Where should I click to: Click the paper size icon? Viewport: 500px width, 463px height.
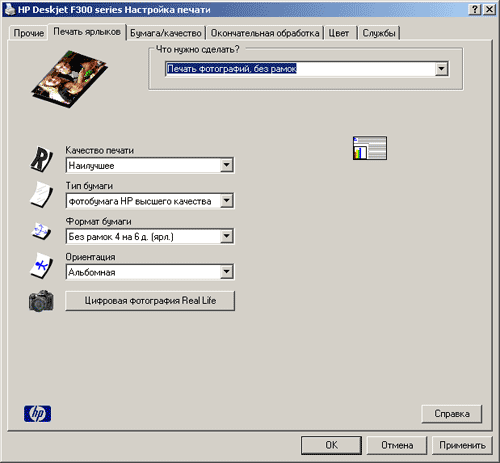click(41, 231)
